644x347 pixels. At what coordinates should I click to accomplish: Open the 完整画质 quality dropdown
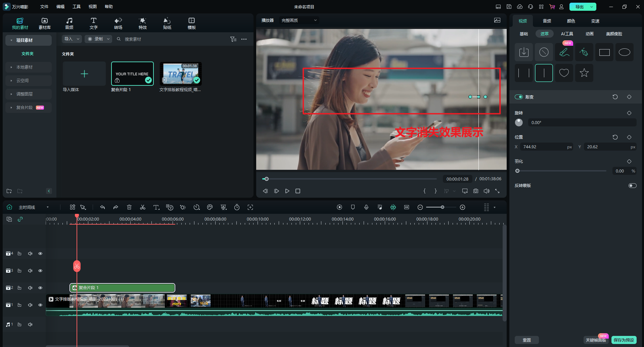point(298,21)
